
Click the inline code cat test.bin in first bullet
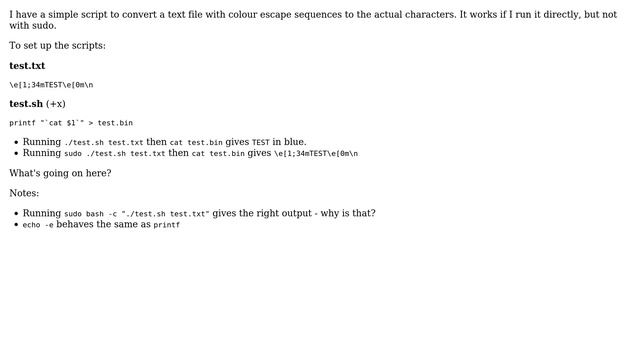pyautogui.click(x=196, y=142)
